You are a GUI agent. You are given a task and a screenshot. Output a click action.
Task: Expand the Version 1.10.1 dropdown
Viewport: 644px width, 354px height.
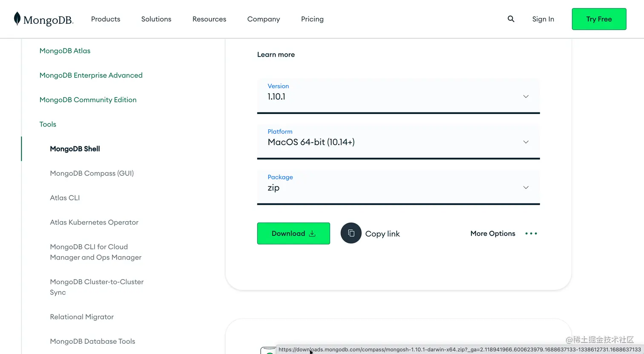point(398,96)
